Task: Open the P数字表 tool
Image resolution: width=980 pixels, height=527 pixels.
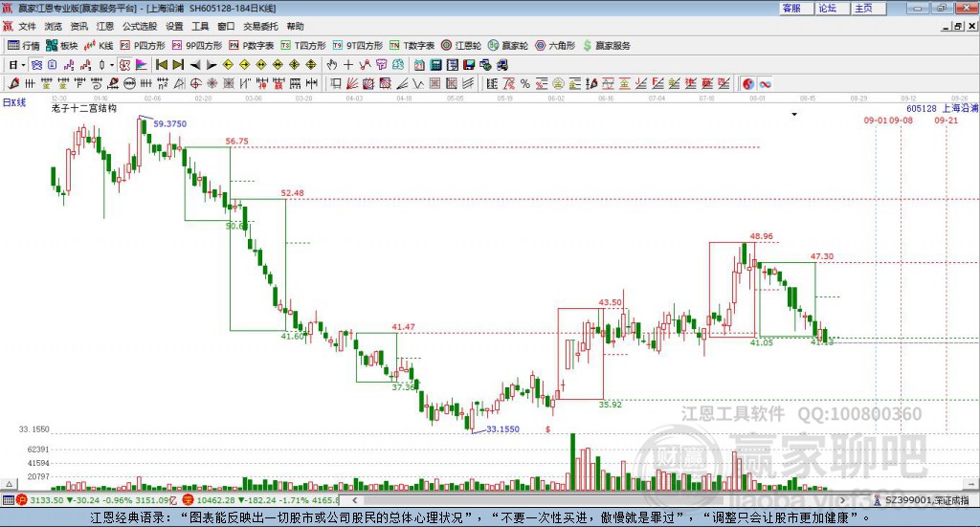Action: point(252,46)
